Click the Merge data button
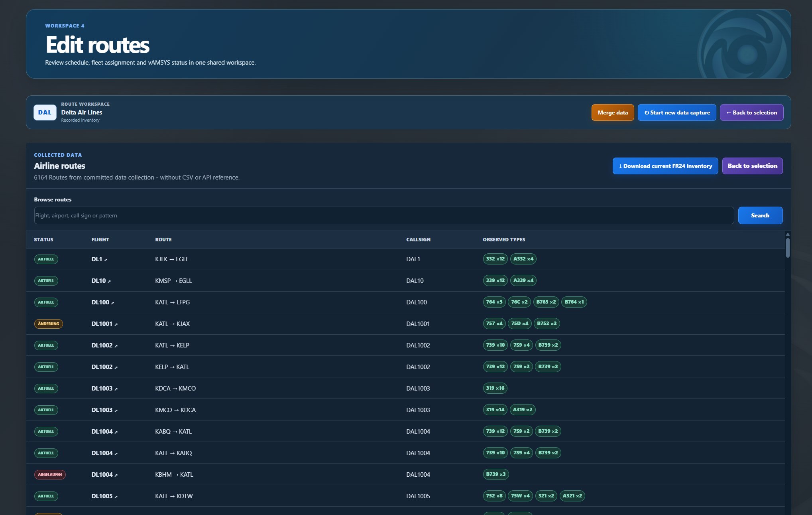 [613, 112]
